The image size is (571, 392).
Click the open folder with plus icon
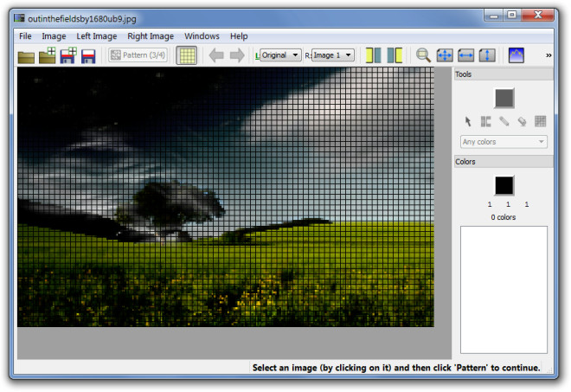click(48, 55)
